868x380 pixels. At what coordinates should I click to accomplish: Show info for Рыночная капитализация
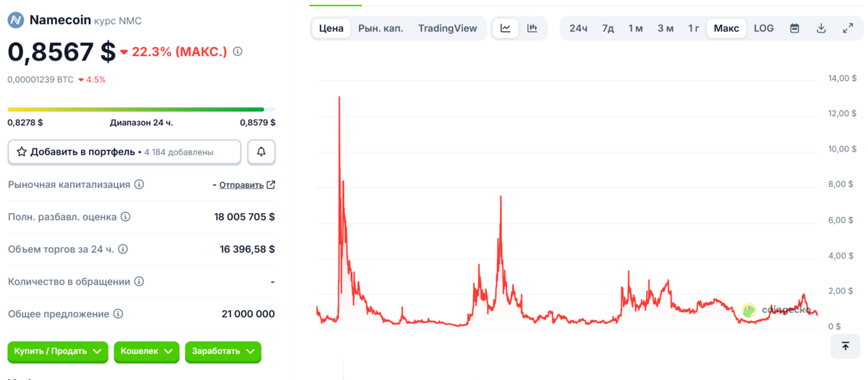pyautogui.click(x=140, y=184)
